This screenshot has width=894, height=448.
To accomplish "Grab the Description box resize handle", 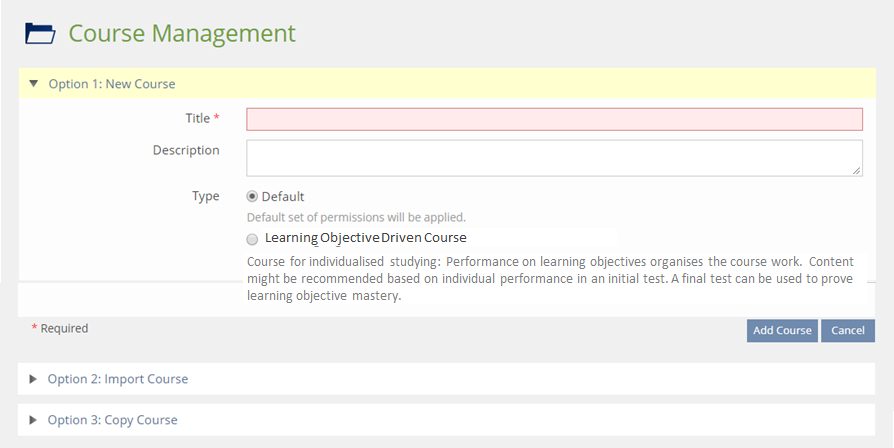I will [x=857, y=171].
